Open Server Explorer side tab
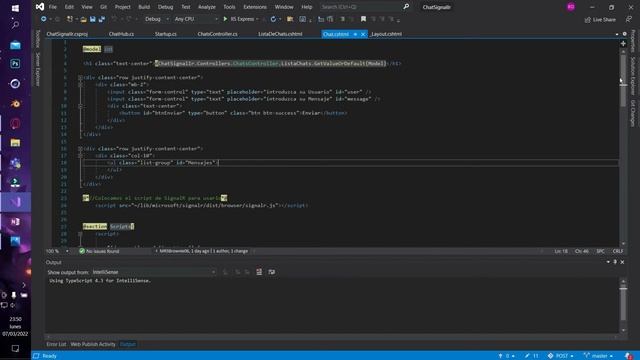This screenshot has height=360, width=640. pyautogui.click(x=38, y=69)
